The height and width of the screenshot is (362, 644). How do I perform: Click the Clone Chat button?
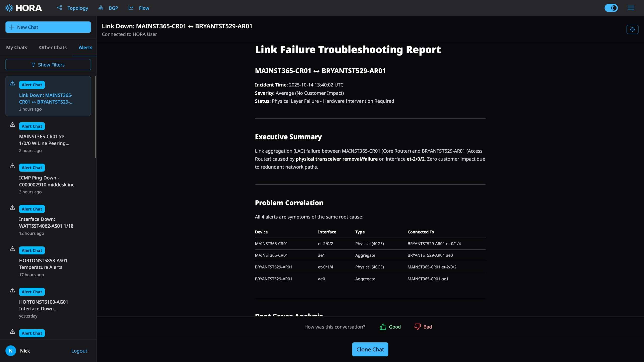pyautogui.click(x=370, y=349)
